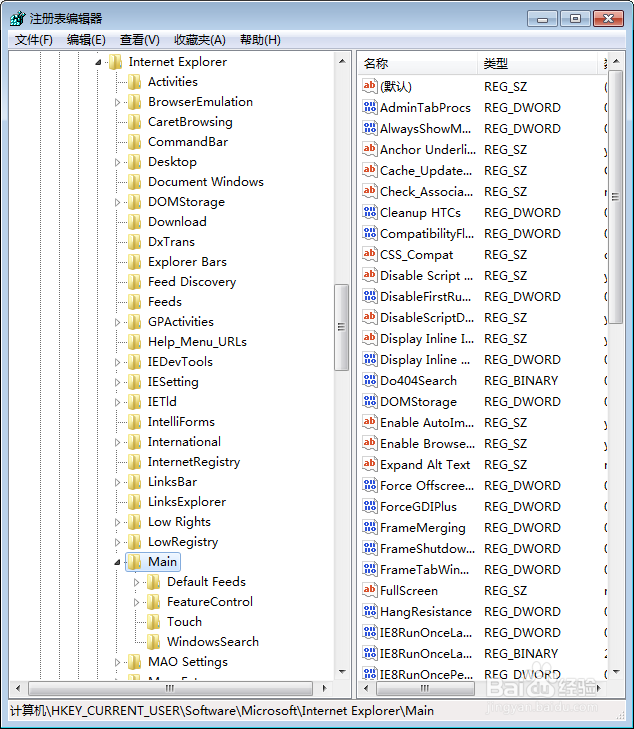Open the 文件(F) menu
Viewport: 634px width, 729px height.
(x=33, y=40)
